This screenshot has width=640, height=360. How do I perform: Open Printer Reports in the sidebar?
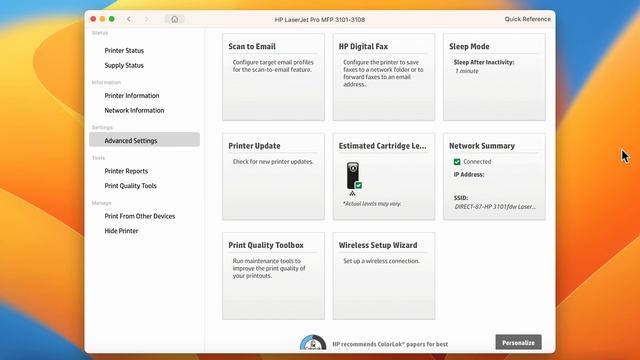point(126,171)
